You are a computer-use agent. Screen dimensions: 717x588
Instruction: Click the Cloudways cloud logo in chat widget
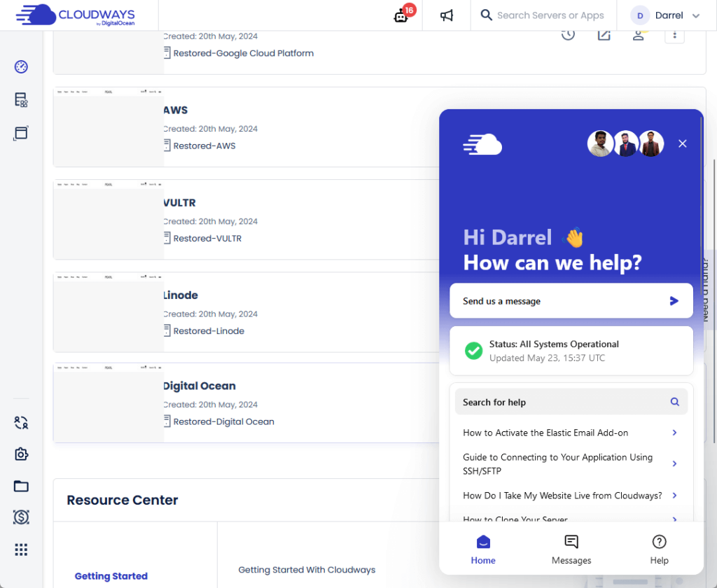482,144
